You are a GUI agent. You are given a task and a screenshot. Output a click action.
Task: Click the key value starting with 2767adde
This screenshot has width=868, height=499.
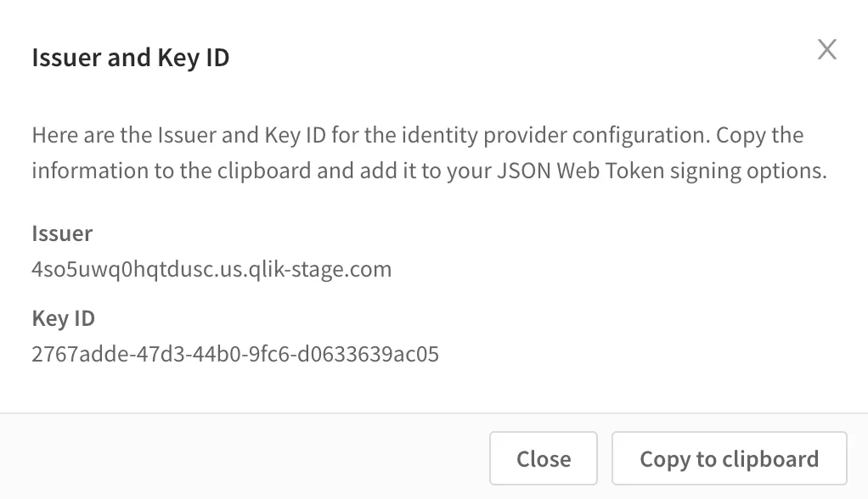pyautogui.click(x=234, y=354)
